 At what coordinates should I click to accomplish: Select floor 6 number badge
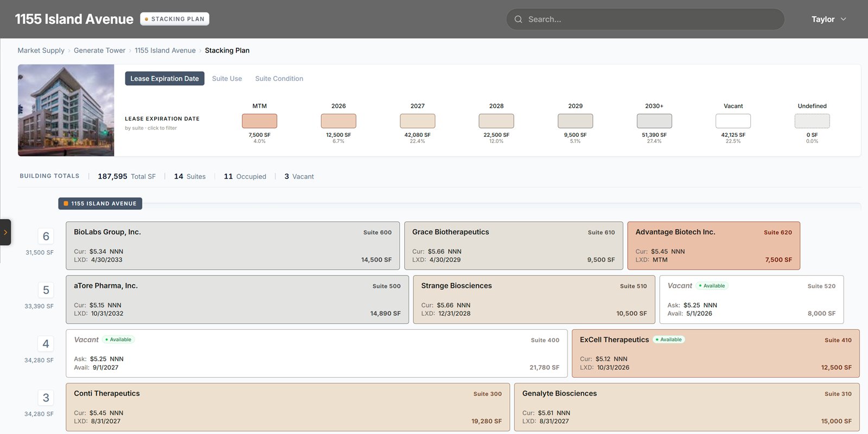pyautogui.click(x=46, y=236)
